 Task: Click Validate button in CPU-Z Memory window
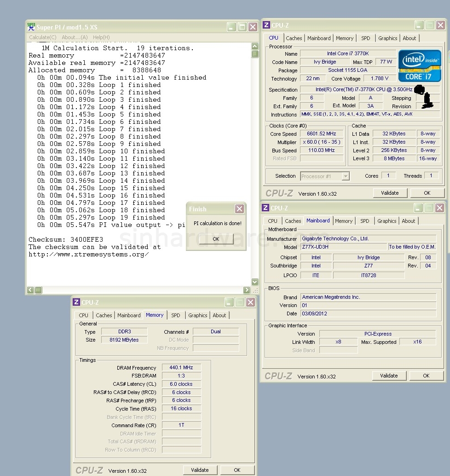(x=200, y=470)
